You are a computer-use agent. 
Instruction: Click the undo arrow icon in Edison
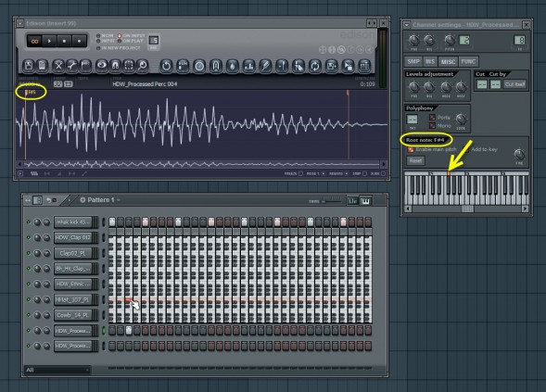[x=166, y=66]
